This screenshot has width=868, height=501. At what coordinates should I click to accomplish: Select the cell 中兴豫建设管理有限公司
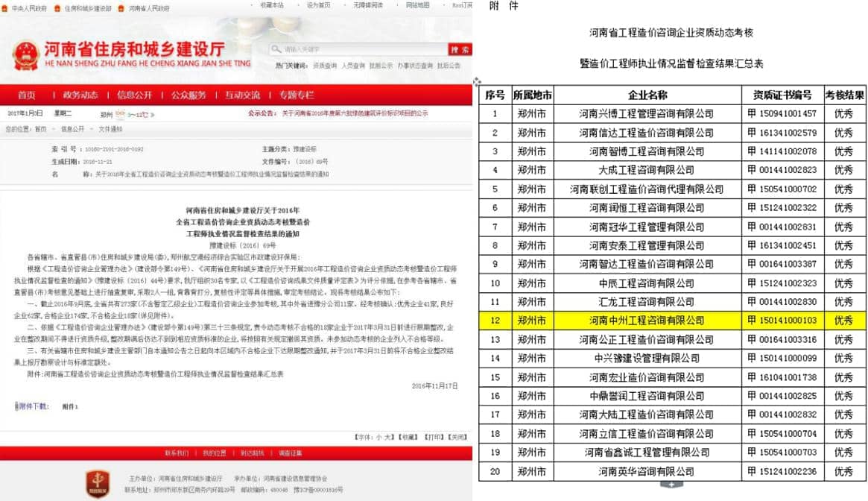[x=647, y=359]
